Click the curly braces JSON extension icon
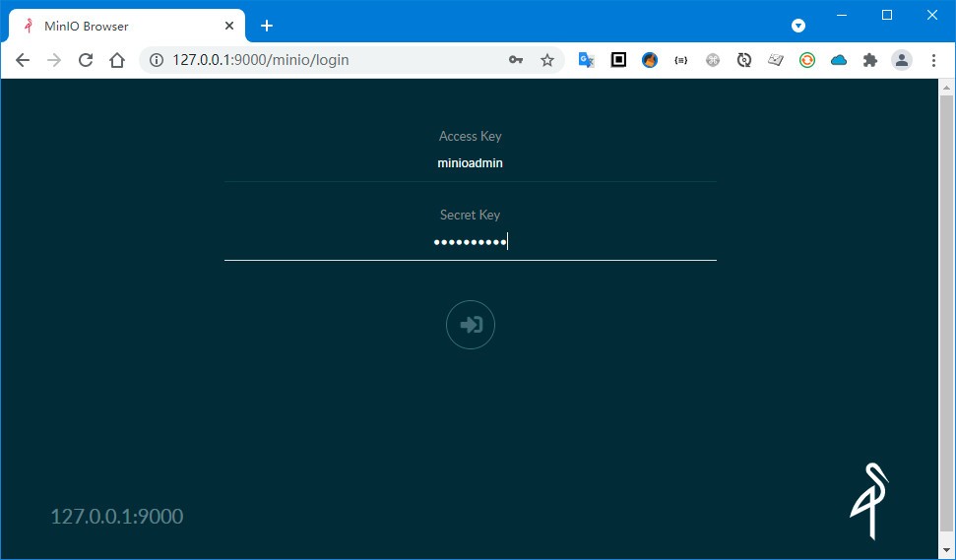This screenshot has height=560, width=956. [680, 60]
